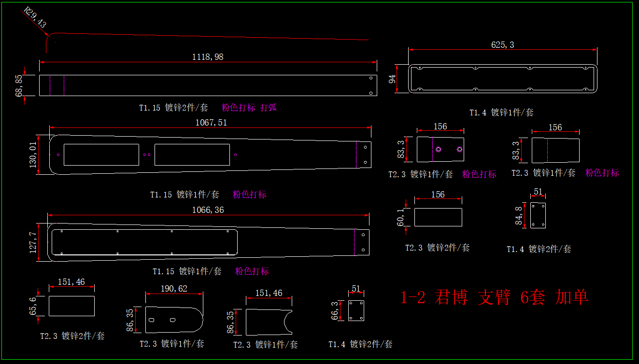Click the 68,85 height dimension
The width and height of the screenshot is (639, 364).
pos(19,85)
